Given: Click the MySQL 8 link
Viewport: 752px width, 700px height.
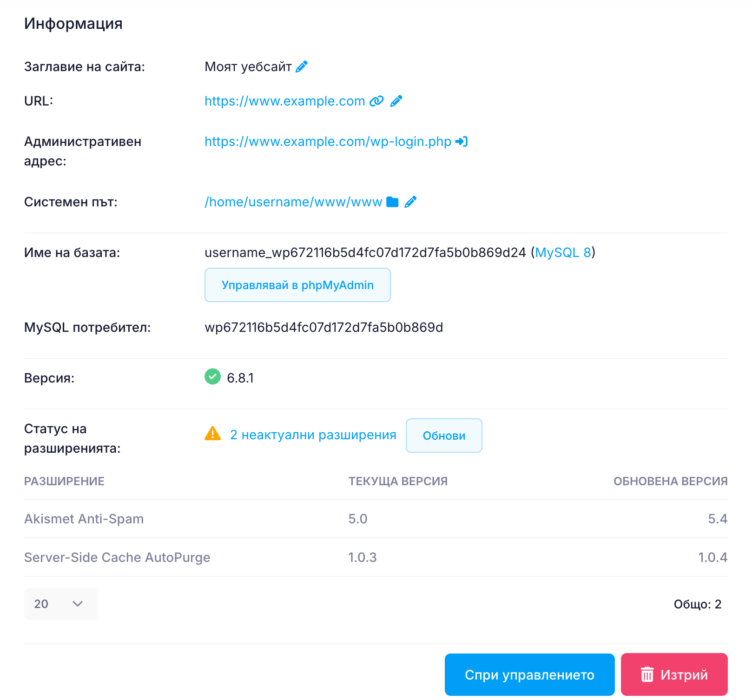Looking at the screenshot, I should tap(563, 252).
